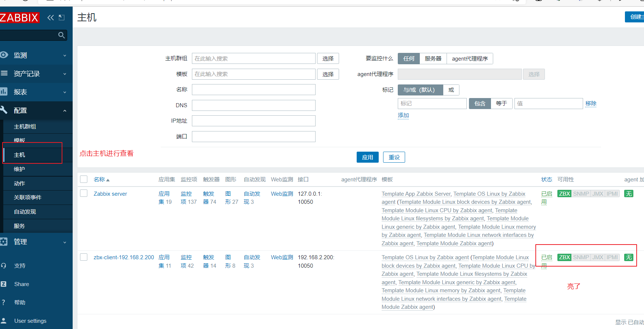
Task: Click the Zabbix logo
Action: 19,17
